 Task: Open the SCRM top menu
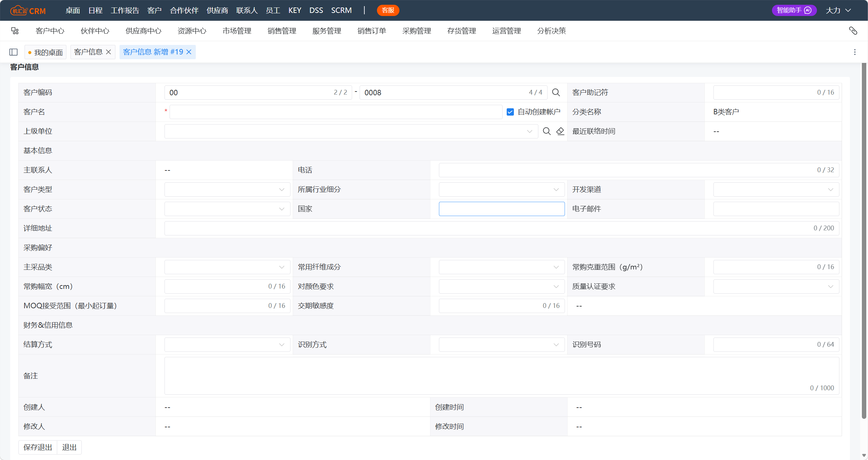[x=341, y=11]
